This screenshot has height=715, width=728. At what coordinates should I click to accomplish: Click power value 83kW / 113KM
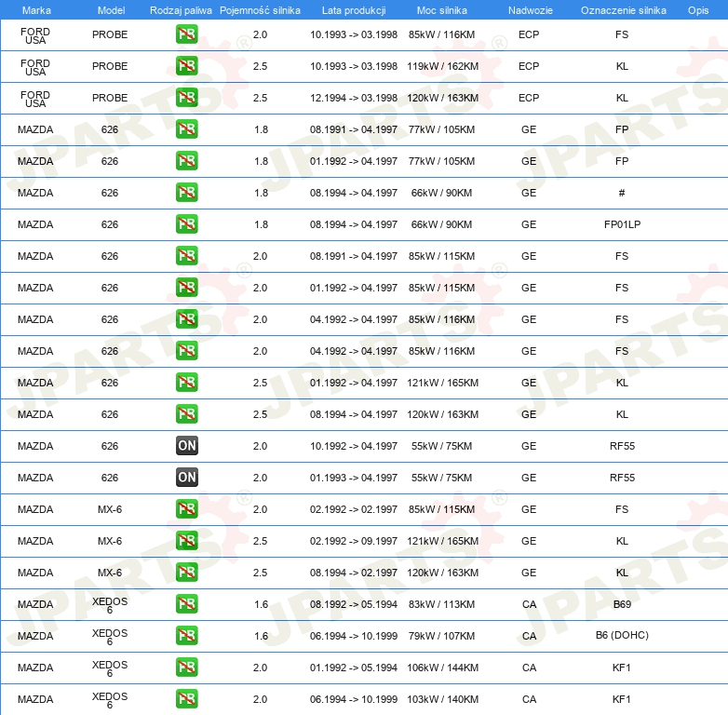pos(441,604)
